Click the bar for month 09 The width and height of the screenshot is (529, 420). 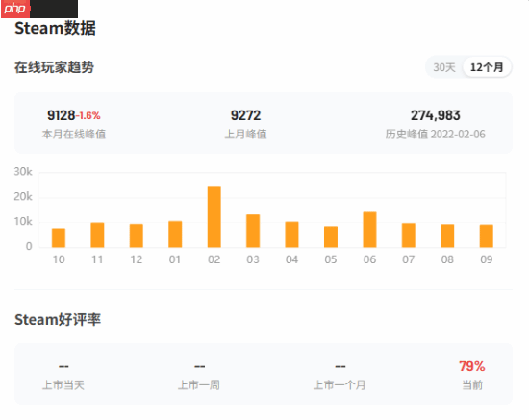pos(487,236)
